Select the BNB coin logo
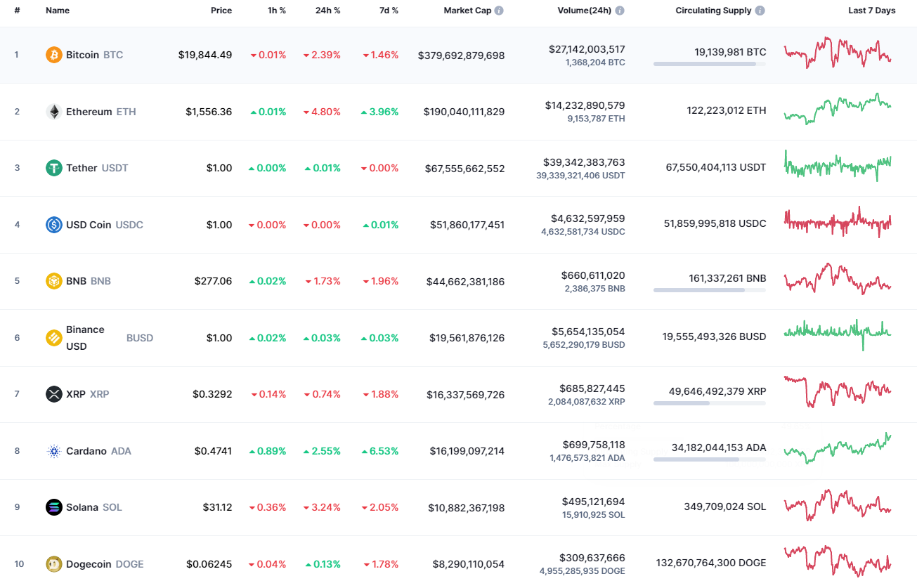The width and height of the screenshot is (917, 588). click(x=53, y=280)
